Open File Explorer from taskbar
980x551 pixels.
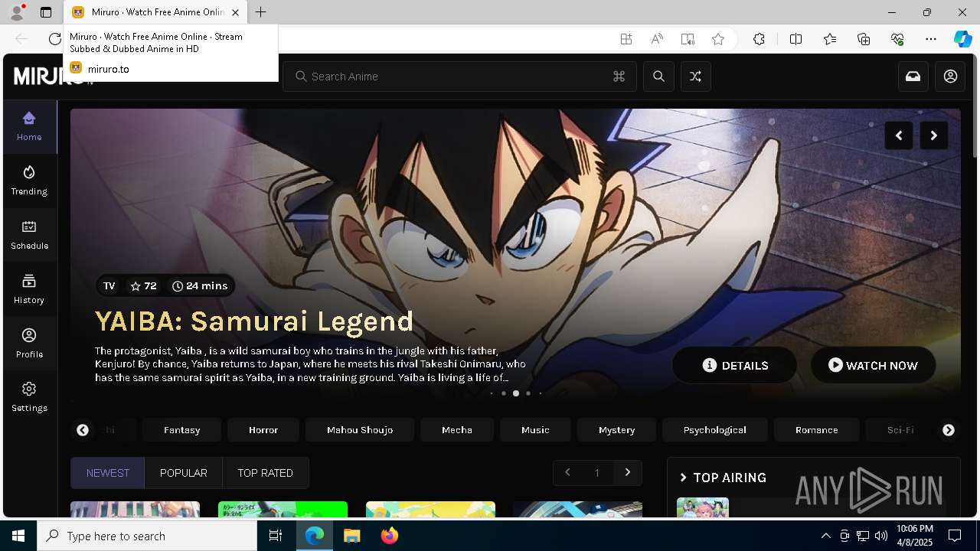(x=351, y=536)
